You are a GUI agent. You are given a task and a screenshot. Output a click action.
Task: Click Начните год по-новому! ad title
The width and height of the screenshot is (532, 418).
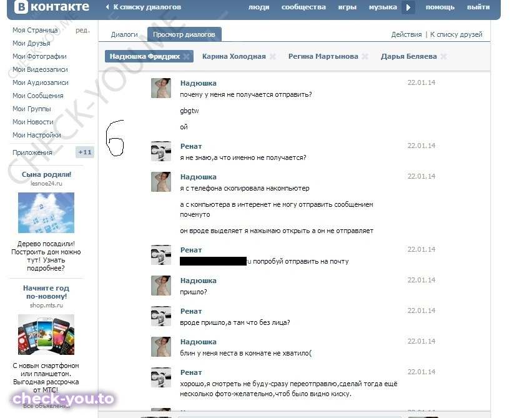tap(46, 292)
